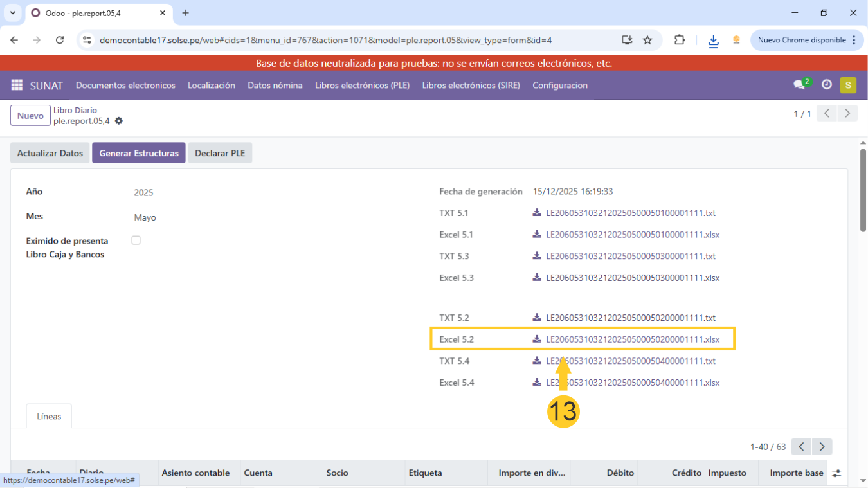This screenshot has height=488, width=868.
Task: Click the user avatar S icon
Action: pyautogui.click(x=847, y=85)
